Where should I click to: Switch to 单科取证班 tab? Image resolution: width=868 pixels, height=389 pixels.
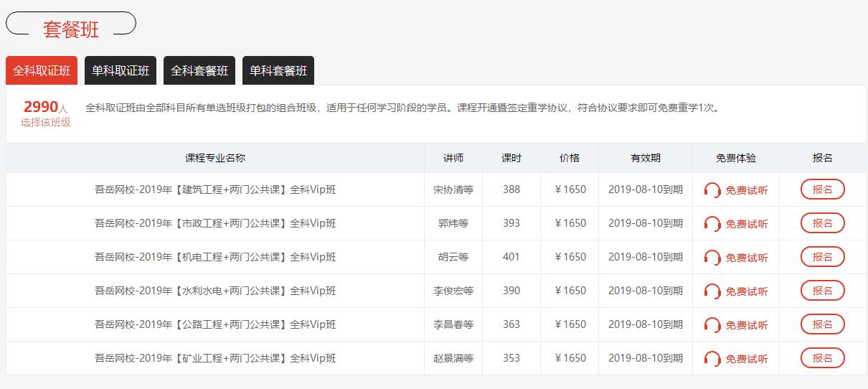(121, 71)
